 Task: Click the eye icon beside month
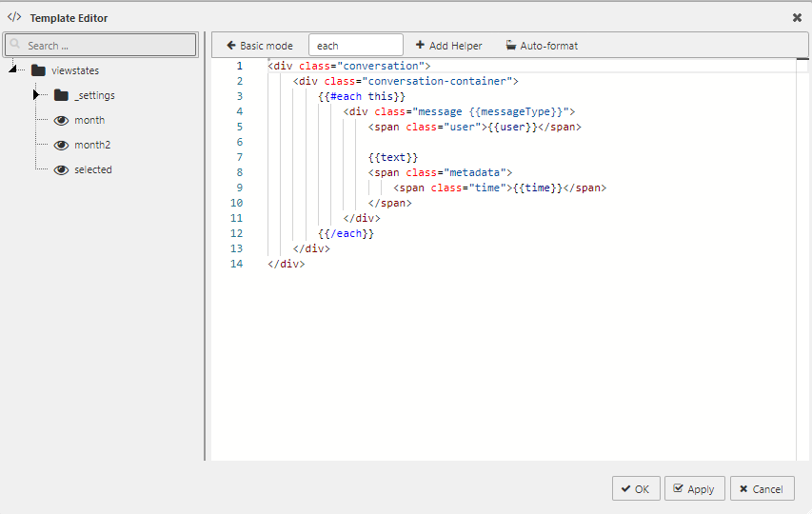click(x=61, y=120)
